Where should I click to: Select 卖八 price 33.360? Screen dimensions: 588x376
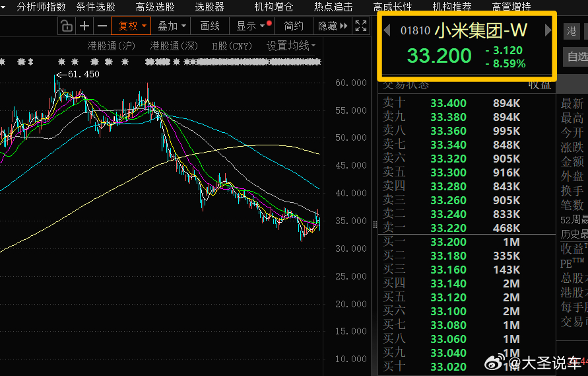point(449,131)
